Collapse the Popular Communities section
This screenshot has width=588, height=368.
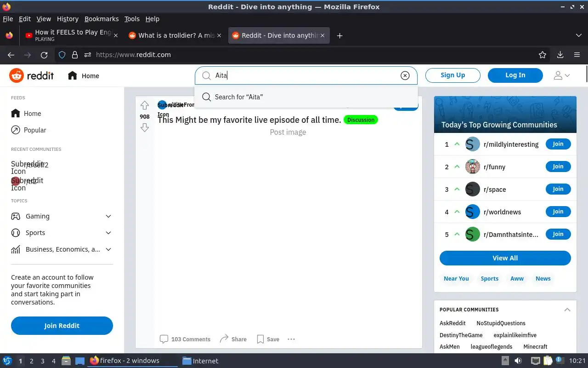[567, 310]
